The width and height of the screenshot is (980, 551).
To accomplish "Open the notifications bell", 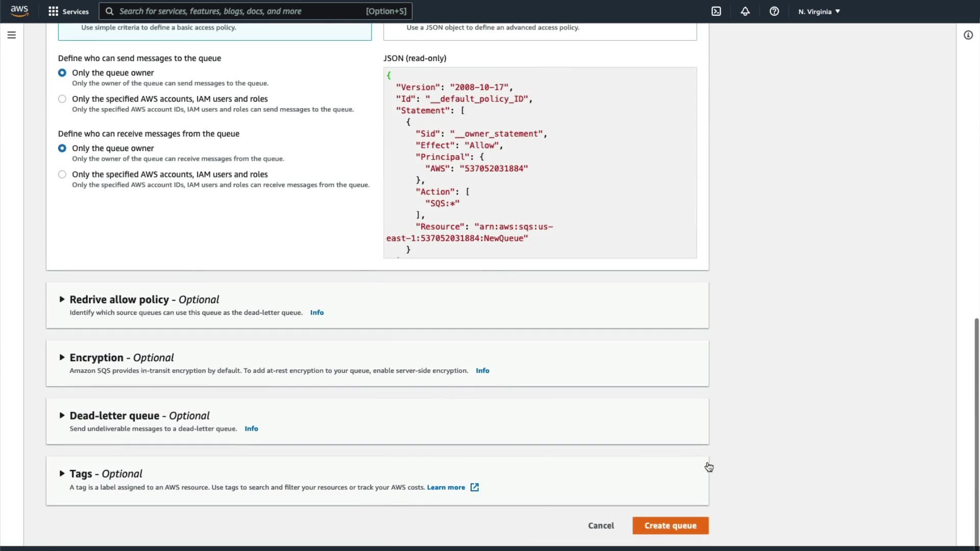I will tap(745, 11).
